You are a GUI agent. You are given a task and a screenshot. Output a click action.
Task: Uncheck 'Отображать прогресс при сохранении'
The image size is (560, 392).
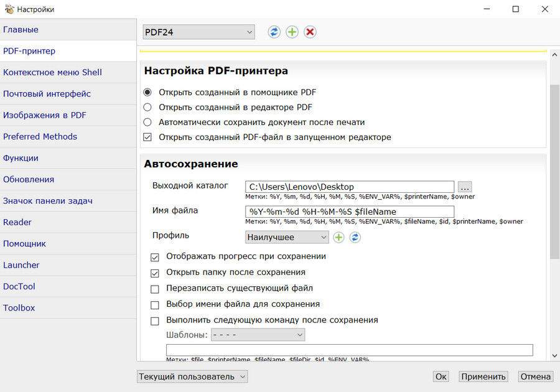155,257
